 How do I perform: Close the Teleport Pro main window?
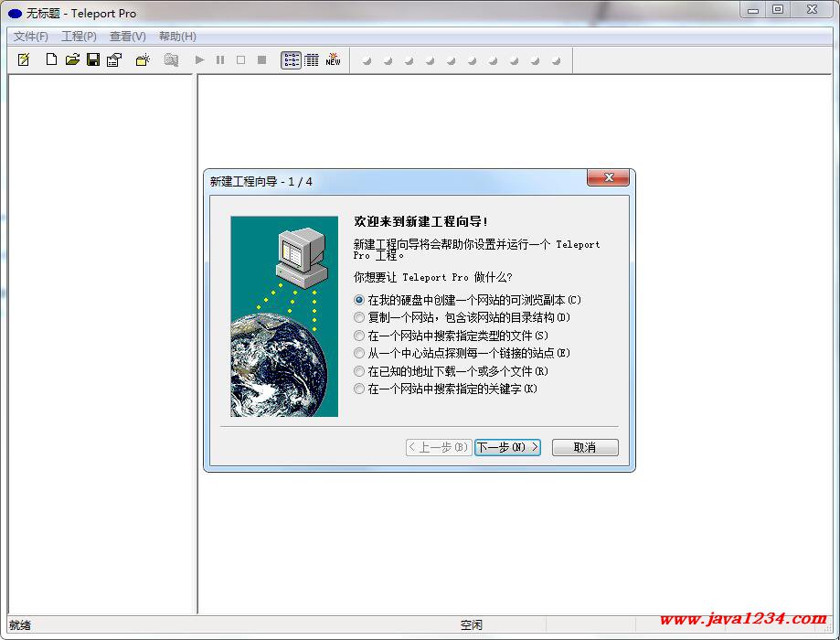[x=813, y=10]
